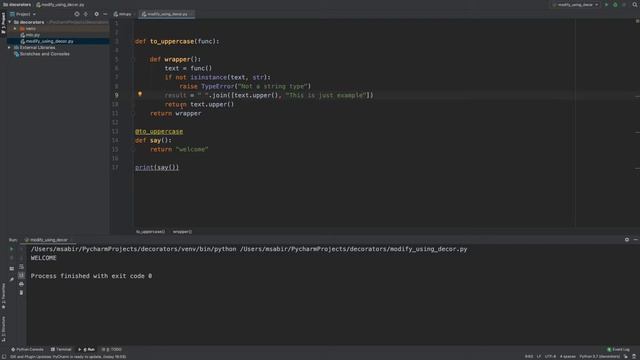Collapse the decorators root folder
The image size is (640, 360).
(x=10, y=22)
